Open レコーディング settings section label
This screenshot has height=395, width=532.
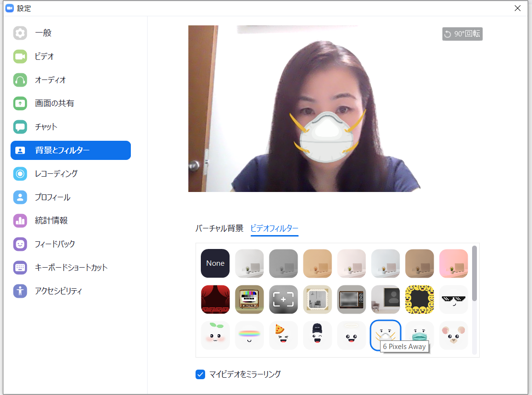(x=57, y=174)
